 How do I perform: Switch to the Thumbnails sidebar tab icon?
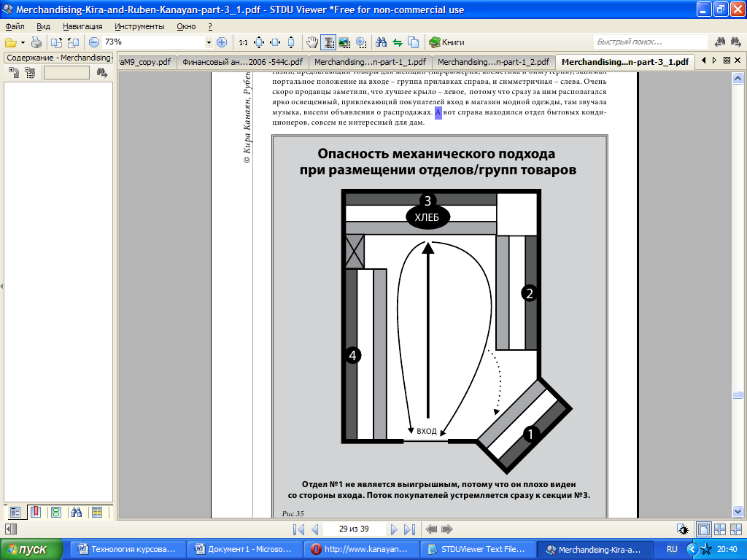[x=56, y=513]
